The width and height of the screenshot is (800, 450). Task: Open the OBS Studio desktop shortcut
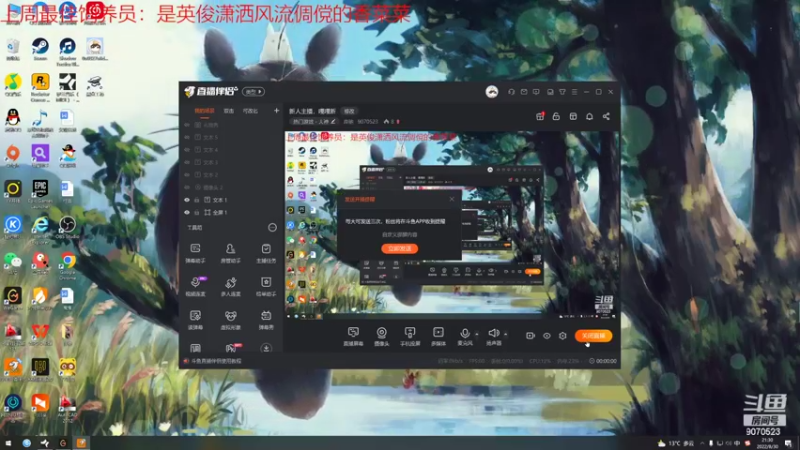point(67,228)
